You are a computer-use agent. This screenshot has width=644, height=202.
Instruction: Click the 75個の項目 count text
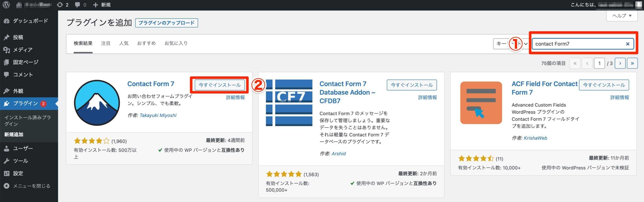pyautogui.click(x=553, y=63)
